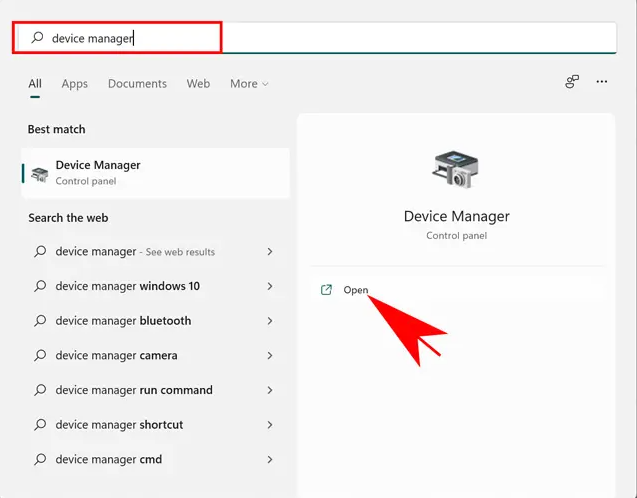The width and height of the screenshot is (637, 498).
Task: Click search icon next to "device manager windows 10"
Action: (40, 286)
